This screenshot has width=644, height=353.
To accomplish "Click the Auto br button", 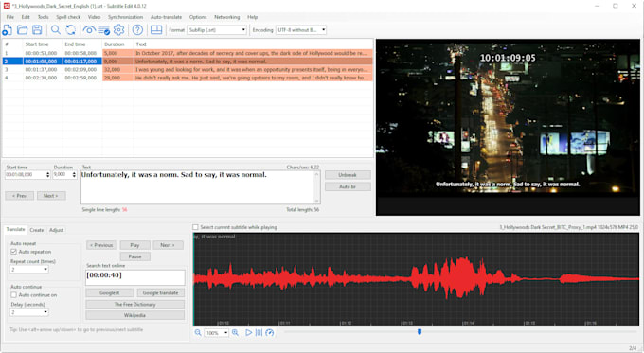I will tap(348, 186).
